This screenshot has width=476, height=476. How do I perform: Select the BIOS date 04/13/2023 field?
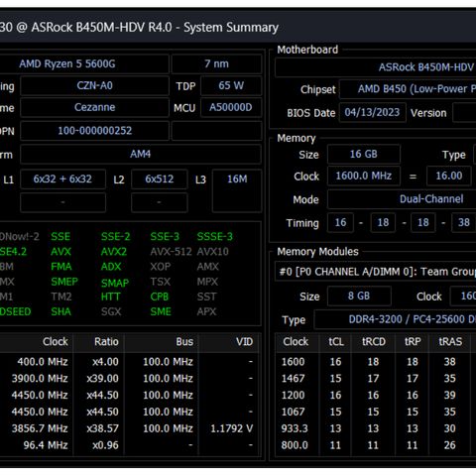pyautogui.click(x=372, y=113)
